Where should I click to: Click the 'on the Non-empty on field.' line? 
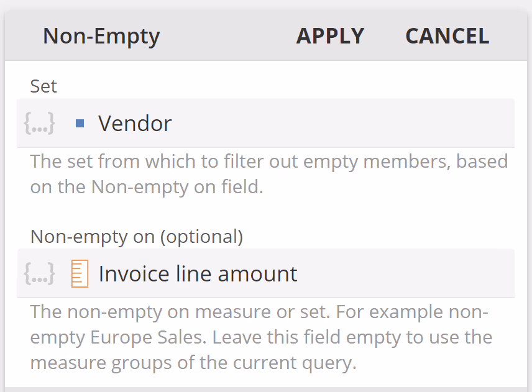pyautogui.click(x=147, y=187)
